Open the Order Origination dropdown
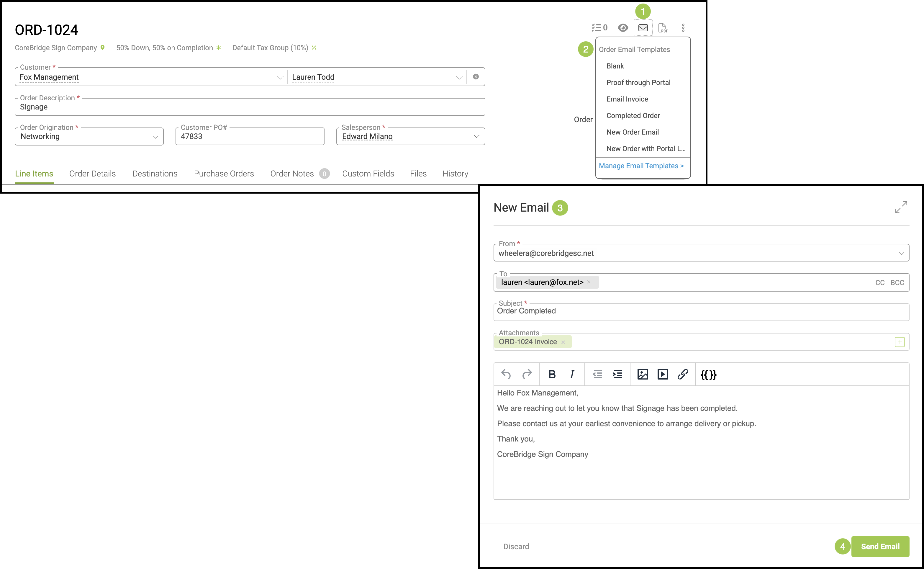The height and width of the screenshot is (569, 924). pos(155,137)
